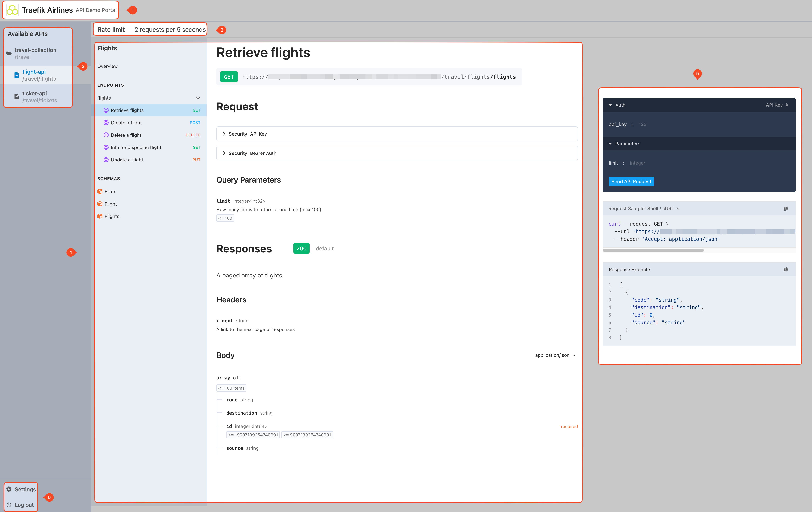Click the power icon next to Log out
The image size is (812, 512).
[x=9, y=505]
